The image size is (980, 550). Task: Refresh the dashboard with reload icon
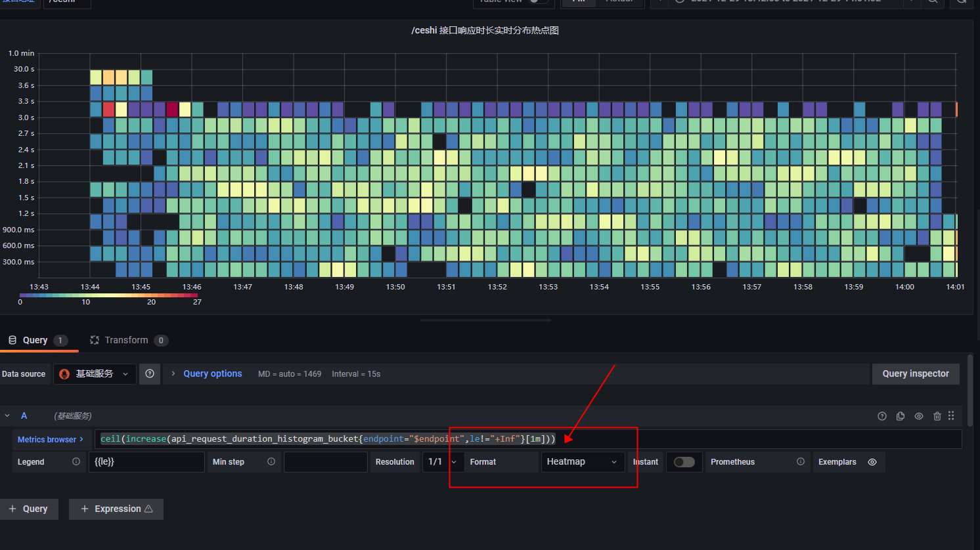point(960,2)
